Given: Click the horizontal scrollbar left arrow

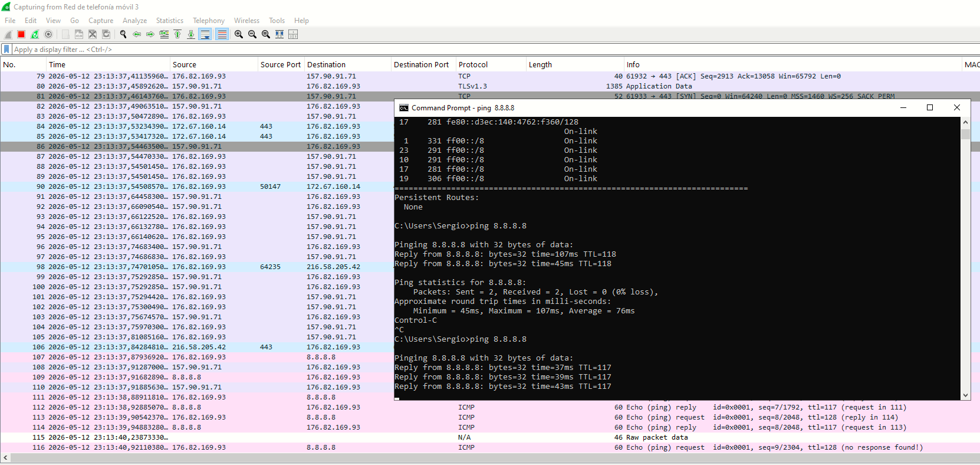Looking at the screenshot, I should click(x=5, y=457).
